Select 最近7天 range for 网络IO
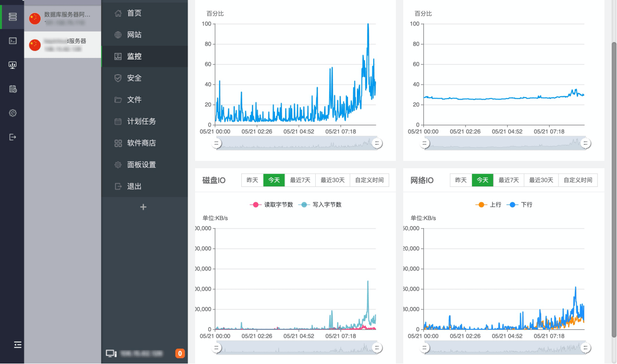The image size is (617, 364). click(508, 180)
